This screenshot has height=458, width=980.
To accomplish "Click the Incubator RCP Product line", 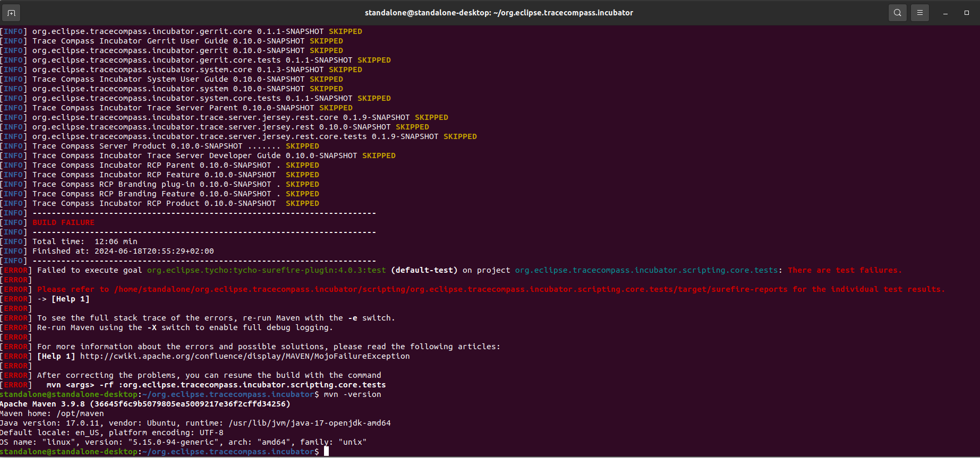I will pos(160,203).
